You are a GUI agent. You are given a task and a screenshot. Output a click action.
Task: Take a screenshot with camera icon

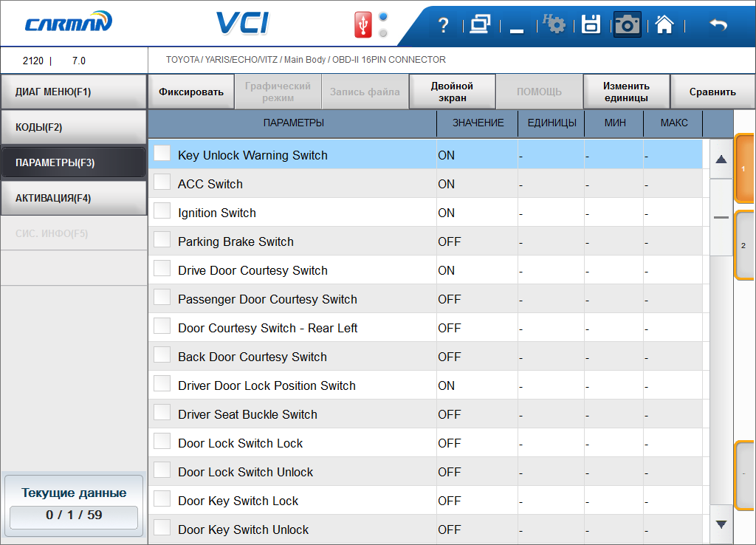tap(628, 24)
